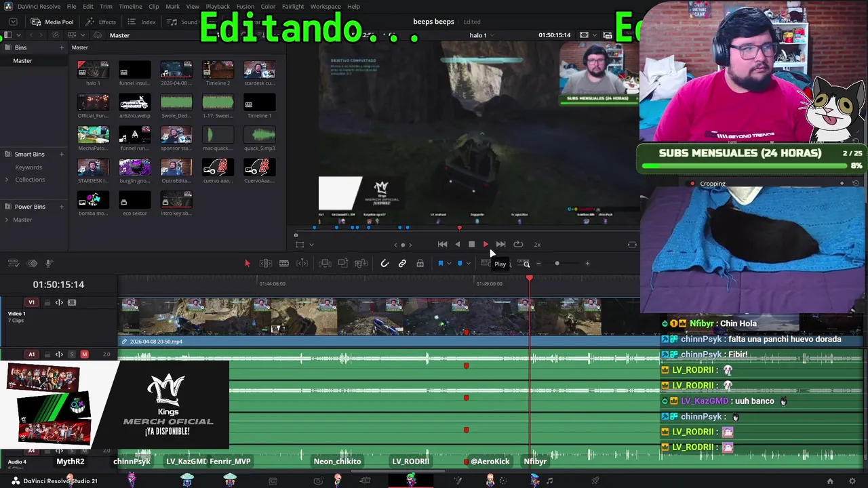Open the Workspace menu
868x488 pixels.
click(x=325, y=7)
